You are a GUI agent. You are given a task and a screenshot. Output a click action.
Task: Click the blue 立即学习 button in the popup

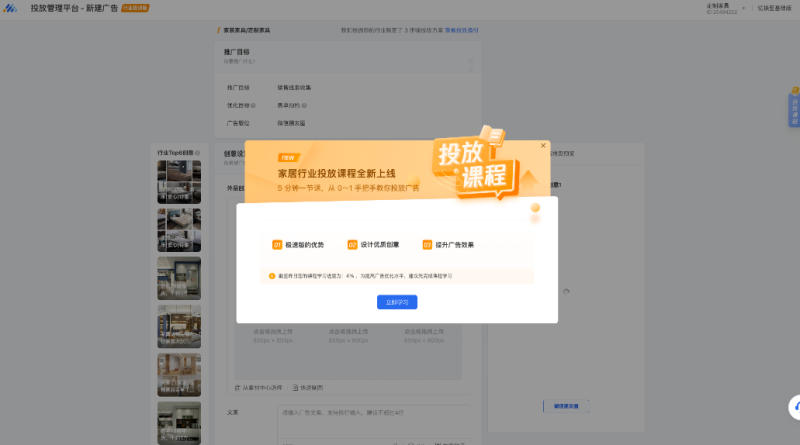pyautogui.click(x=397, y=302)
